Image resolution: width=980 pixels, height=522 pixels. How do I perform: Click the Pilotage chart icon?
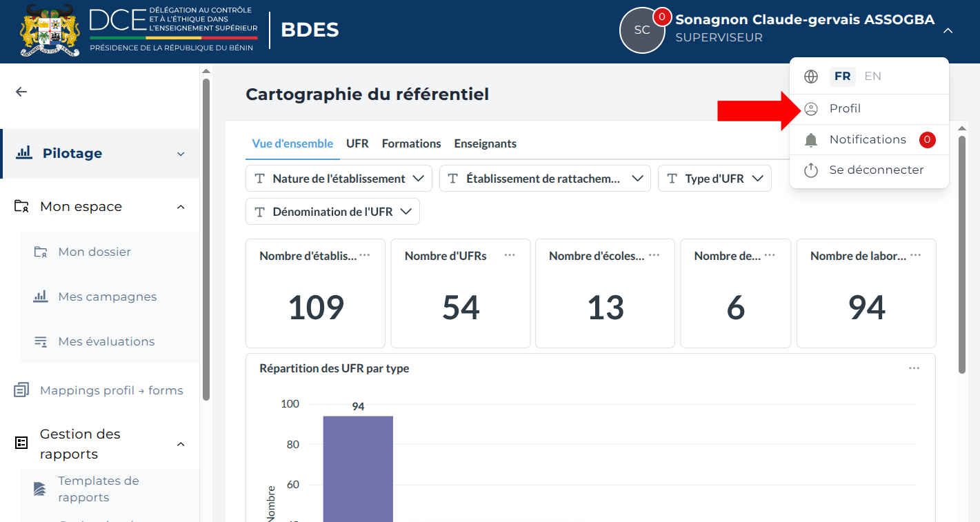pyautogui.click(x=24, y=153)
